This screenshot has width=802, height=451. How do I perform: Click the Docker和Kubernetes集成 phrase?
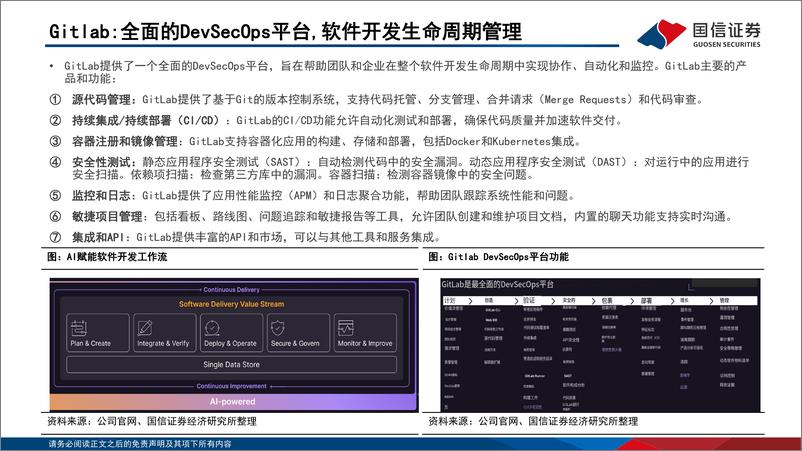[x=510, y=142]
